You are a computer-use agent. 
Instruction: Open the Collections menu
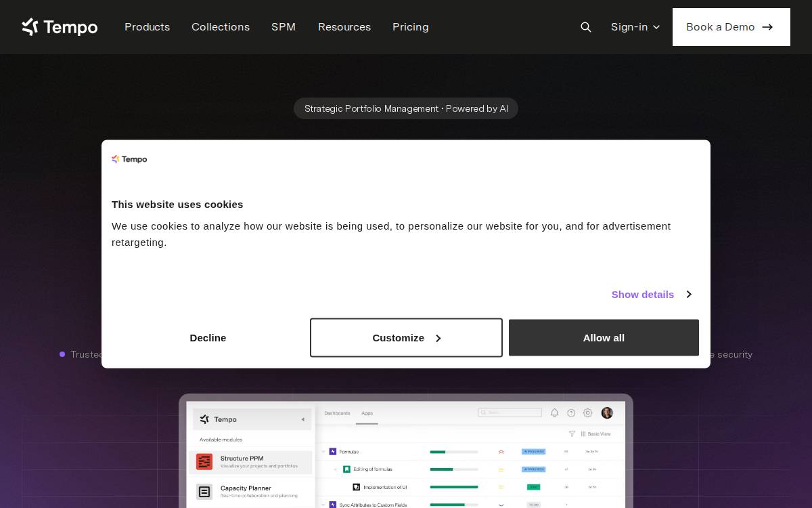tap(221, 27)
